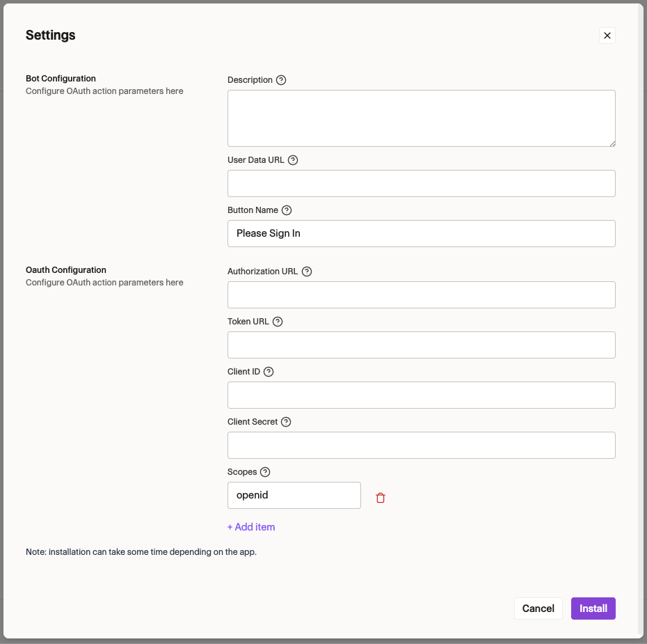647x644 pixels.
Task: Click the Cancel button
Action: (538, 608)
